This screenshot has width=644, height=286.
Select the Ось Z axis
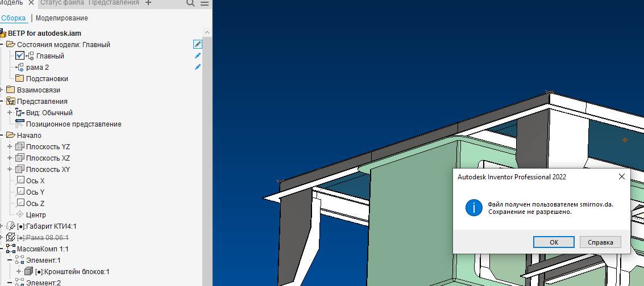(35, 204)
